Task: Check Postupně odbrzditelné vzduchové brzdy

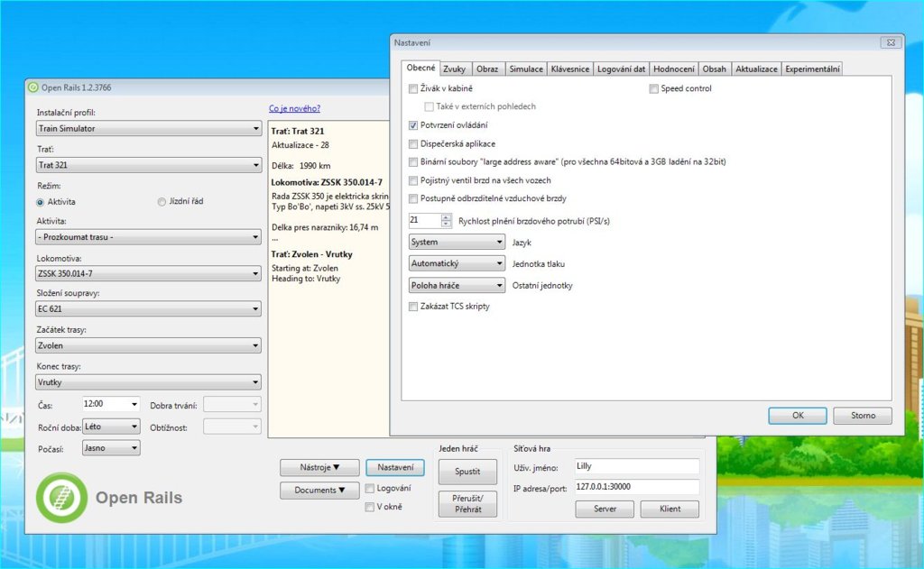Action: tap(413, 198)
